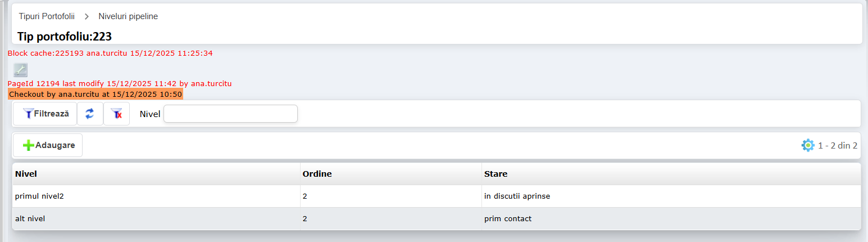The height and width of the screenshot is (242, 868).
Task: Click the Ordine value in 'alt nivel' row
Action: (305, 218)
